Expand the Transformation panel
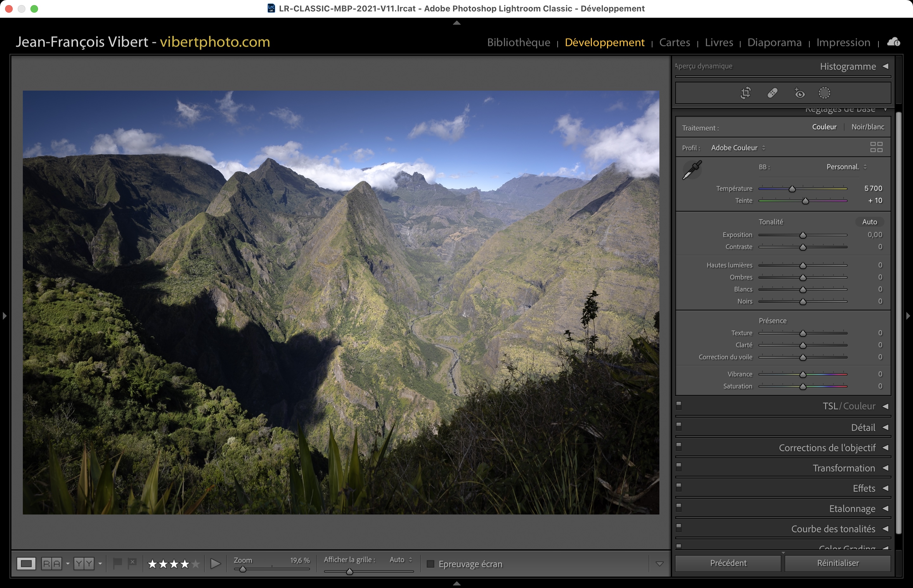This screenshot has width=913, height=588. [x=844, y=468]
